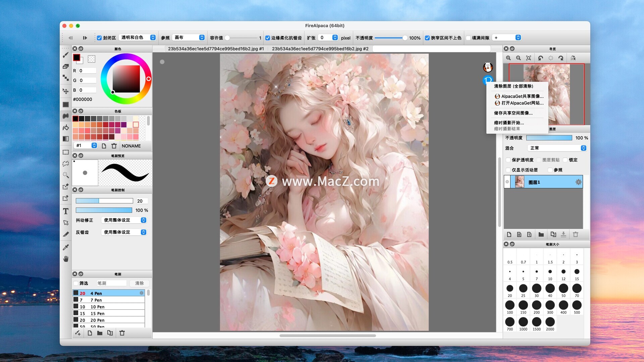The image size is (644, 362).
Task: Select the Hand tool
Action: [x=66, y=259]
